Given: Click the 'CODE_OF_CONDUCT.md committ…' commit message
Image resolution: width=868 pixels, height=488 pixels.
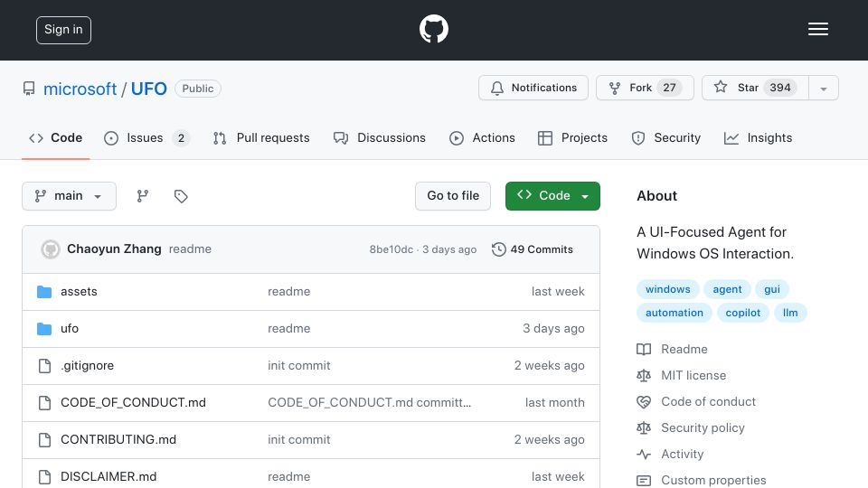Looking at the screenshot, I should click(369, 403).
